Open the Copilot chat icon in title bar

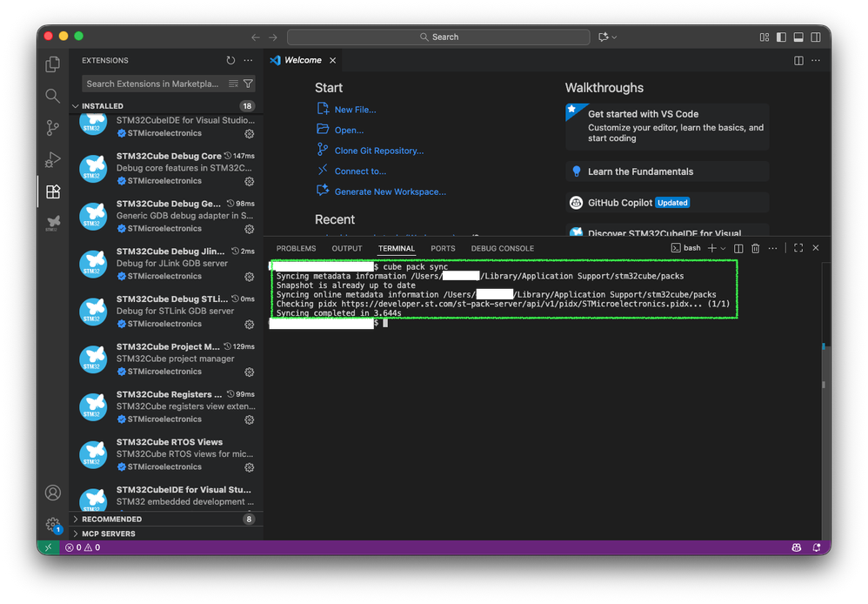(603, 37)
